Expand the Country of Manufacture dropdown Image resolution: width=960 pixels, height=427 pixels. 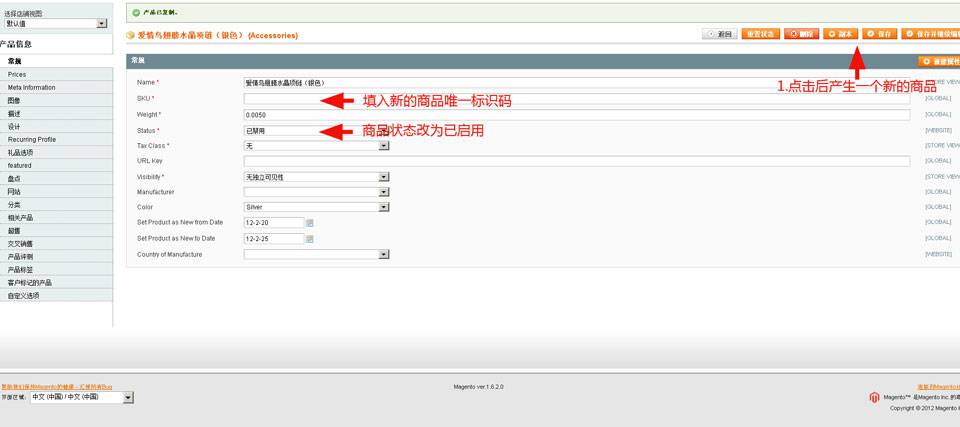tap(316, 255)
